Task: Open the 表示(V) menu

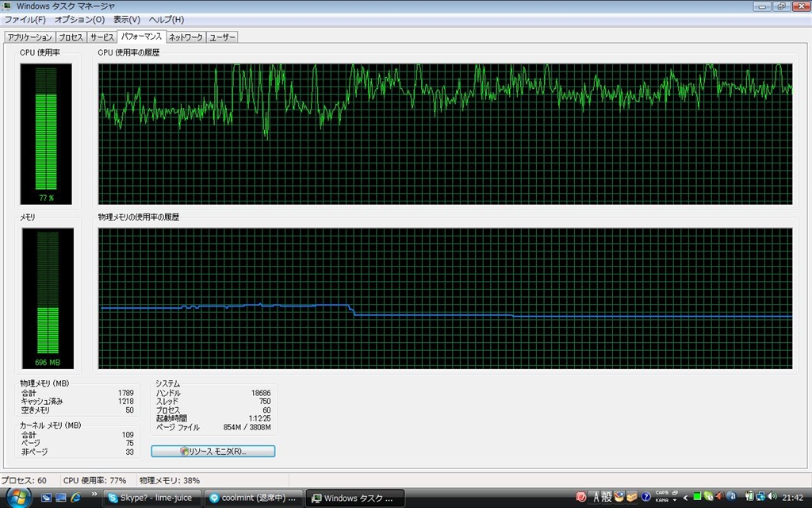Action: pyautogui.click(x=127, y=20)
